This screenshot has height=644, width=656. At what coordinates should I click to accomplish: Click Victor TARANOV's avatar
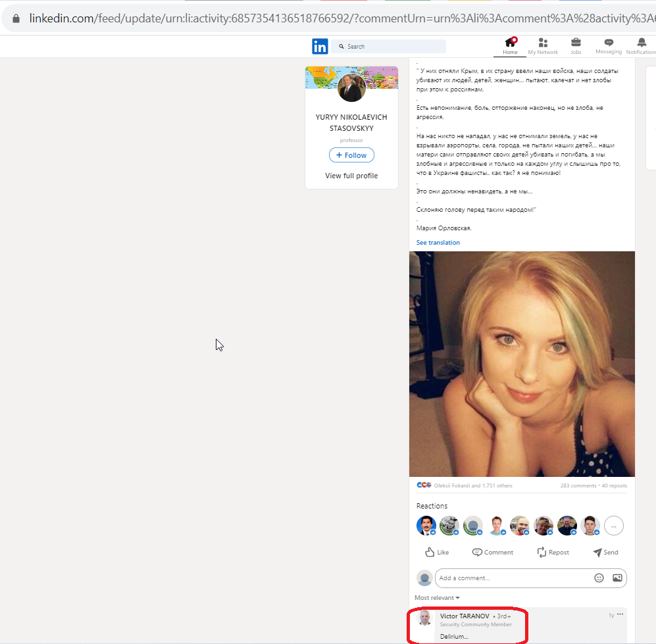pyautogui.click(x=424, y=618)
